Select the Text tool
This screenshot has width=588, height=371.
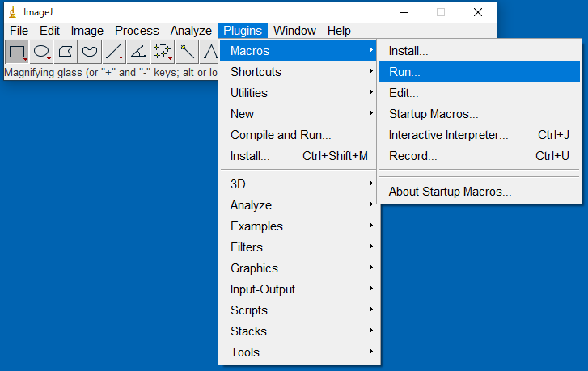click(x=209, y=52)
